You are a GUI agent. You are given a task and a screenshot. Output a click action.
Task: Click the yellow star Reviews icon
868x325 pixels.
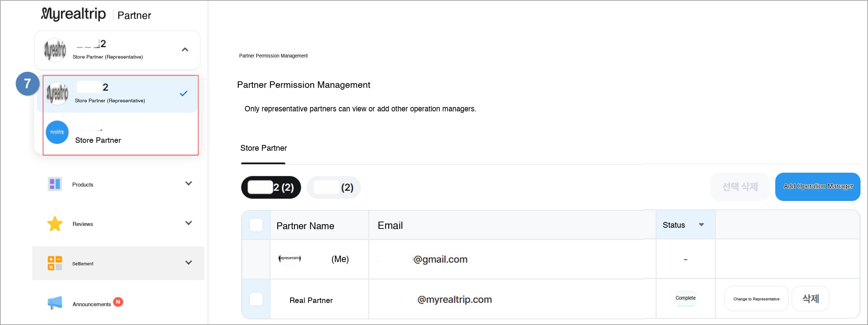point(55,224)
